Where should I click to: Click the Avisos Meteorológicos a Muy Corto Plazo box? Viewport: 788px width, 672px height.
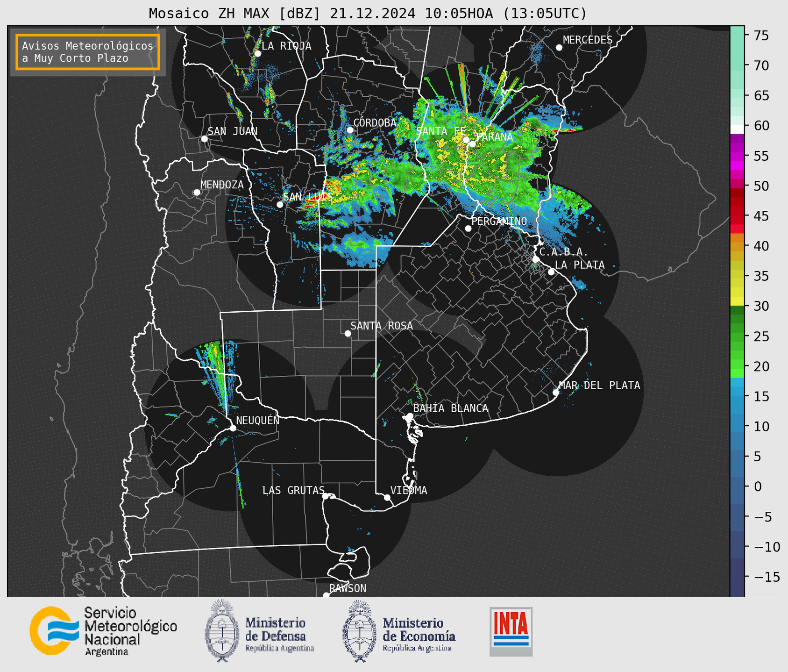[88, 52]
